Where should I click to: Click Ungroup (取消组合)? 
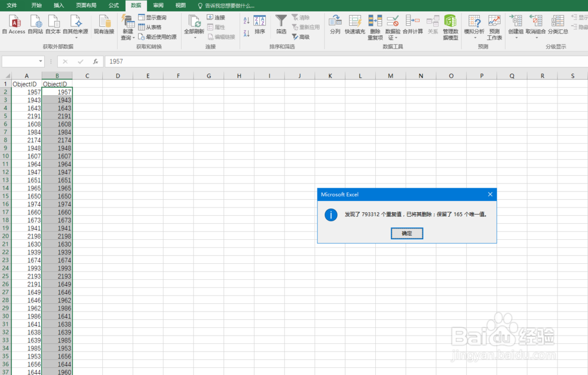tap(536, 24)
